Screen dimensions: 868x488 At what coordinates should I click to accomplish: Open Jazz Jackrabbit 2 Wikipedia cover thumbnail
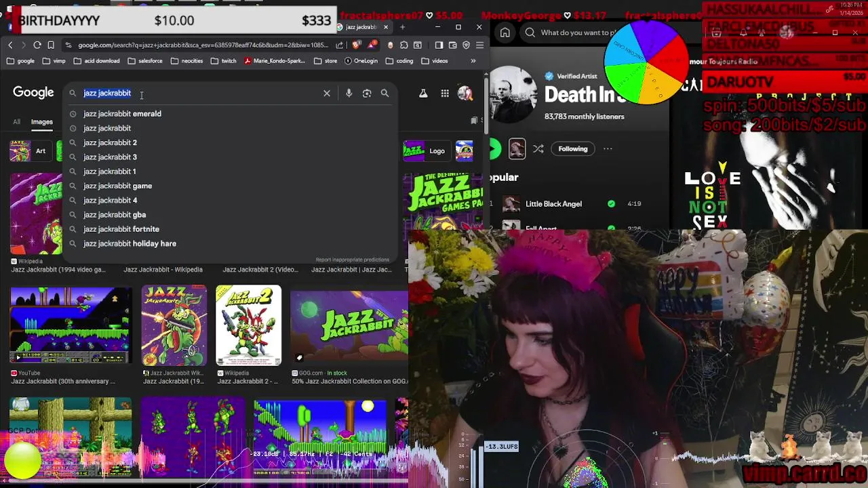pyautogui.click(x=248, y=325)
